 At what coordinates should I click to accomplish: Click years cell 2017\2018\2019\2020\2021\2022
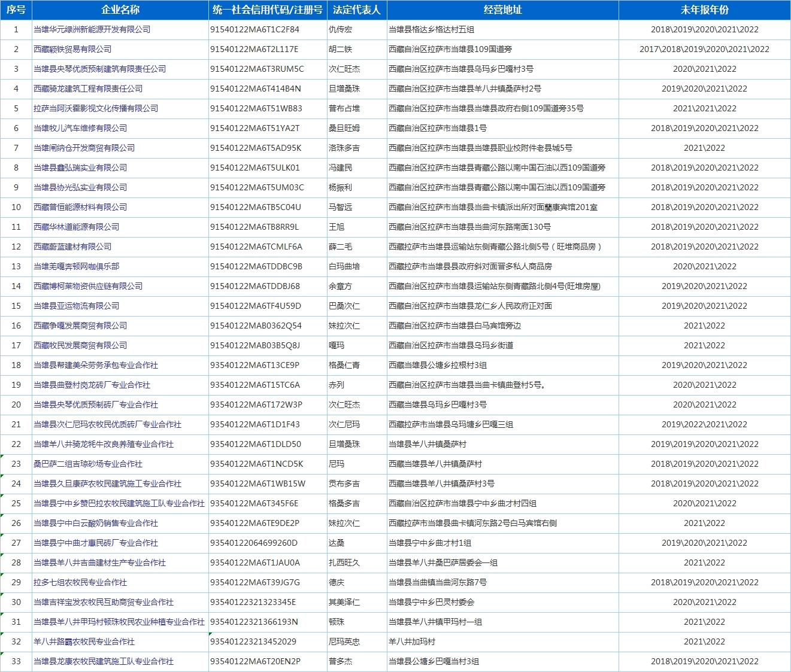(705, 49)
